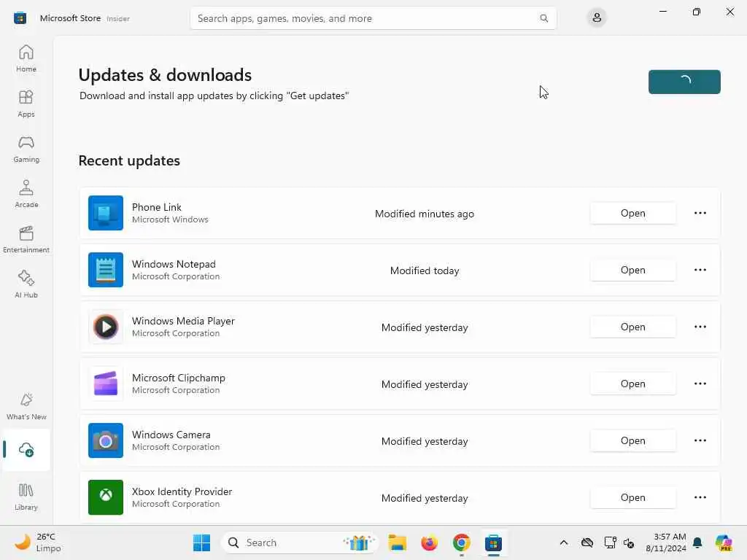Click Open button for Windows Camera
Image resolution: width=747 pixels, height=560 pixels.
click(632, 440)
